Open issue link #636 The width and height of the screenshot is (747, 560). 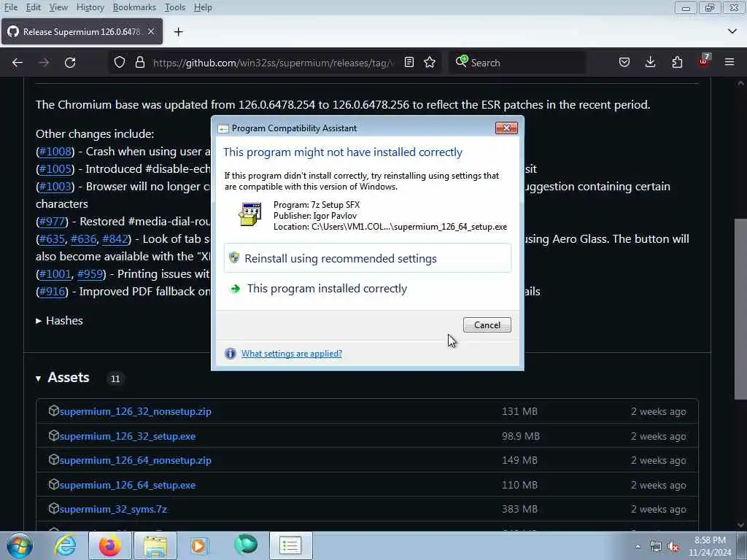(83, 239)
